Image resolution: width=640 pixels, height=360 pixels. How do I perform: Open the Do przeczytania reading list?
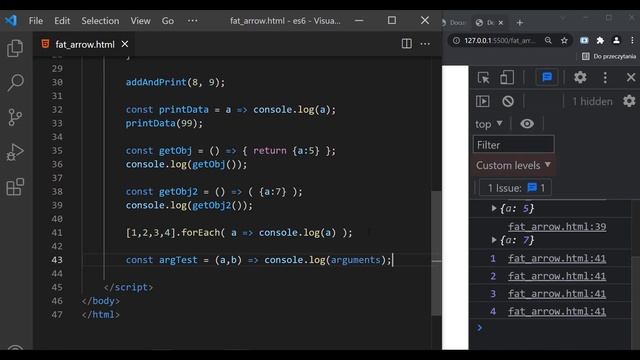[609, 56]
